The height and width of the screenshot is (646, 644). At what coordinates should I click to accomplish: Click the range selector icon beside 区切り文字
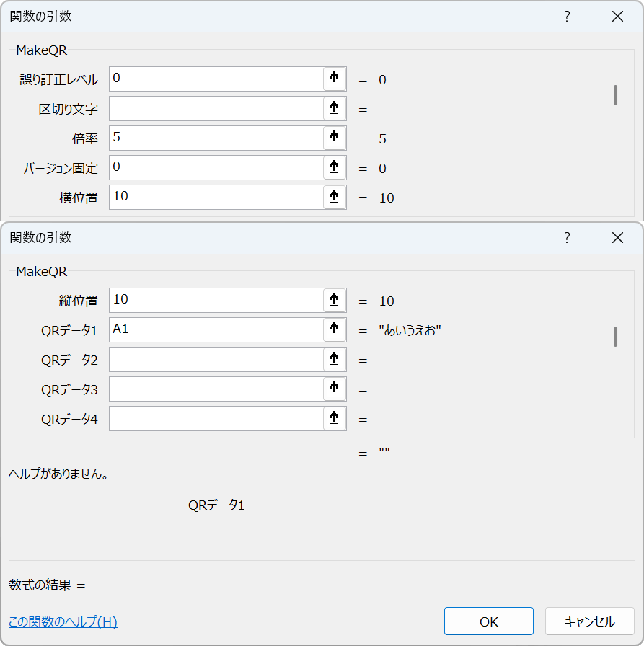tap(333, 108)
